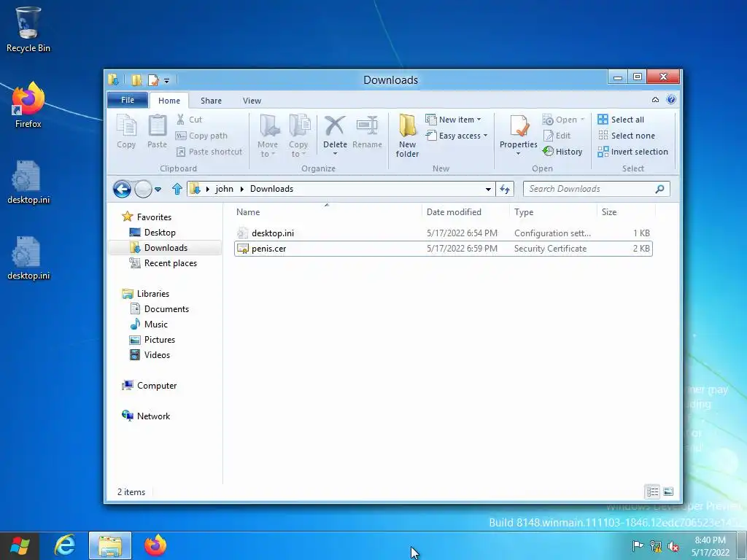This screenshot has height=560, width=747.
Task: Click the Paste clipboard icon
Action: coord(158,132)
